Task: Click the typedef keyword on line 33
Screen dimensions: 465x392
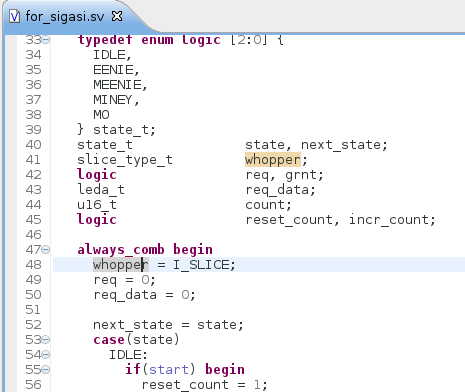Action: [105, 40]
